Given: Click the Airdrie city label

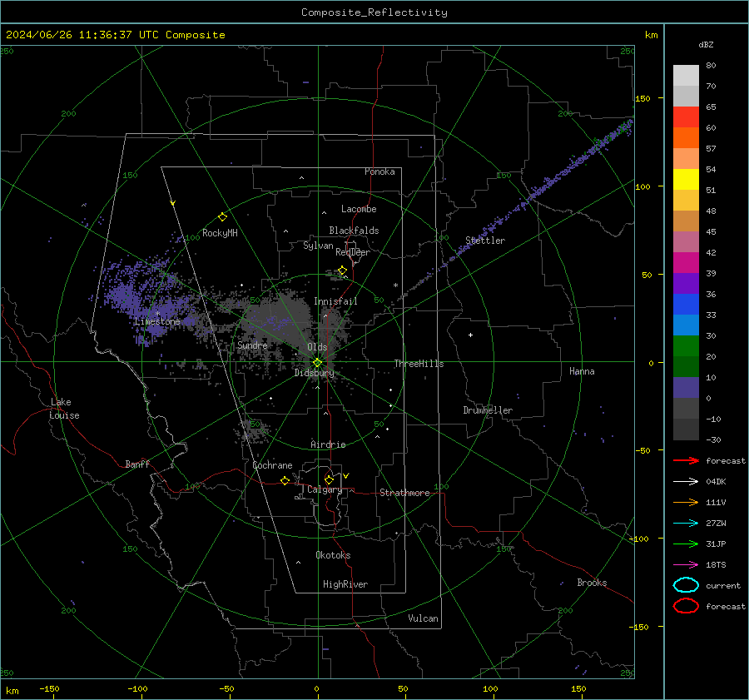Looking at the screenshot, I should click(328, 444).
